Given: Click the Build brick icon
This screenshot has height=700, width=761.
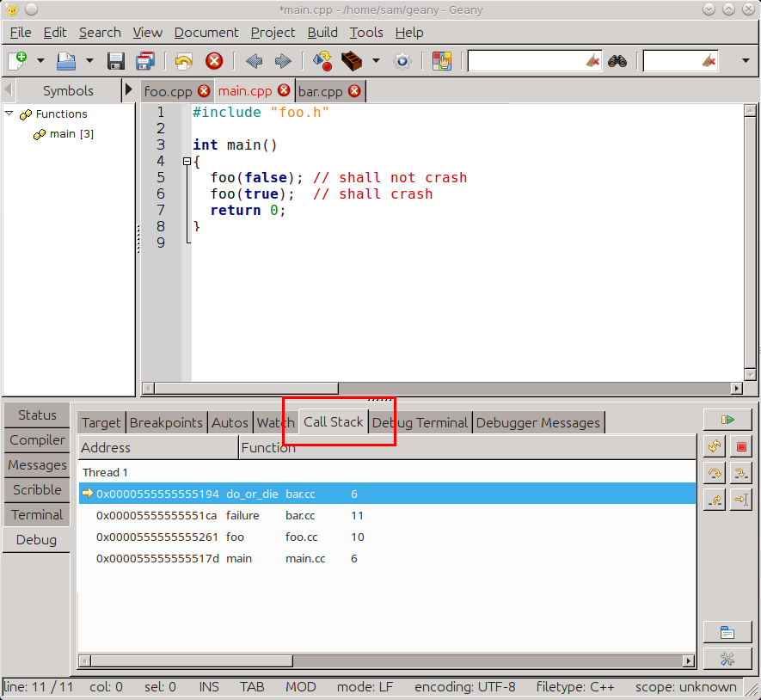Looking at the screenshot, I should 352,61.
